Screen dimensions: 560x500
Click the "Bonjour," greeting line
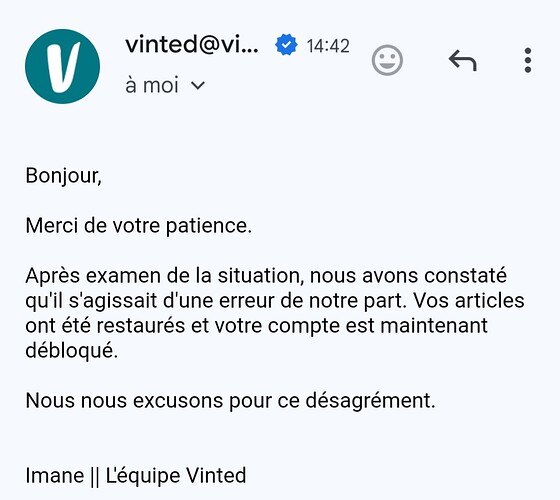coord(64,176)
